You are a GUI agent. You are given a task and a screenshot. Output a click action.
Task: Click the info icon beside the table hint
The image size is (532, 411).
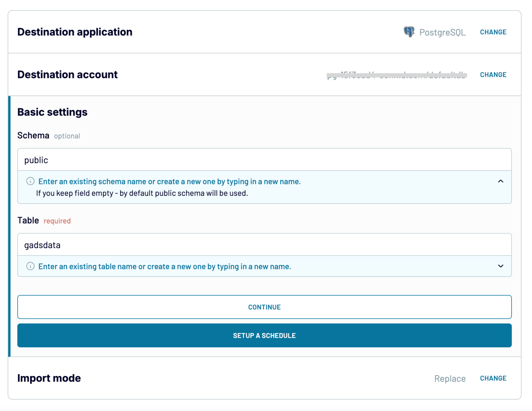[30, 266]
